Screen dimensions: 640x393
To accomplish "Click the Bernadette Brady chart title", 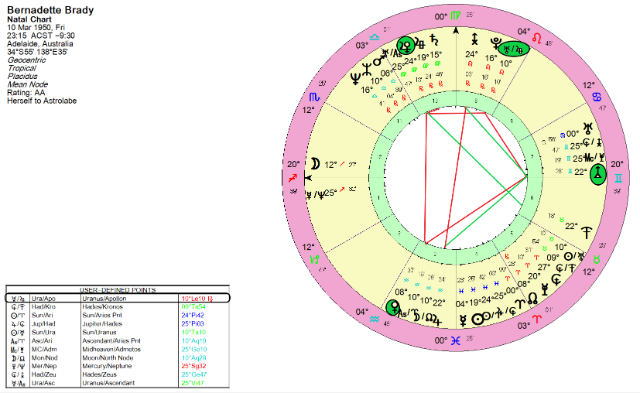I will 50,10.
